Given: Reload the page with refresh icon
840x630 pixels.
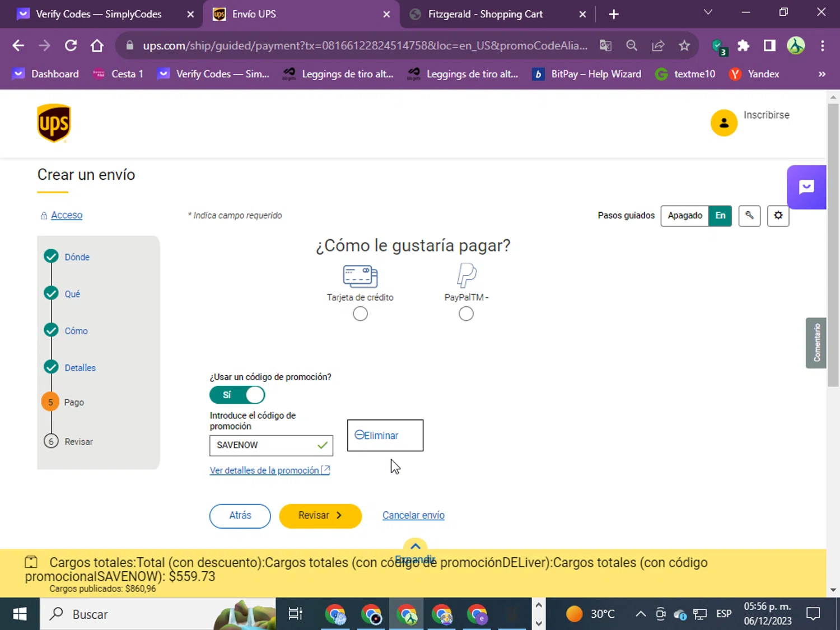Looking at the screenshot, I should coord(71,45).
